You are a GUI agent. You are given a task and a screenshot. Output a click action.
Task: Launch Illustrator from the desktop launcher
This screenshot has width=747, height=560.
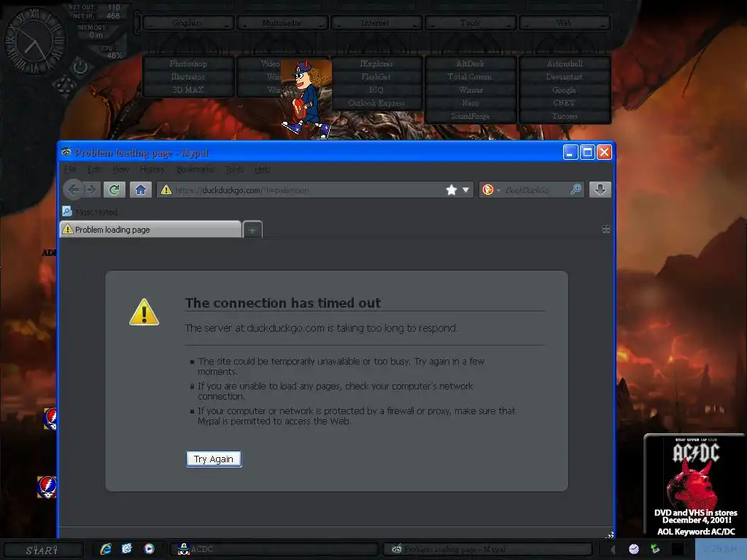click(188, 76)
